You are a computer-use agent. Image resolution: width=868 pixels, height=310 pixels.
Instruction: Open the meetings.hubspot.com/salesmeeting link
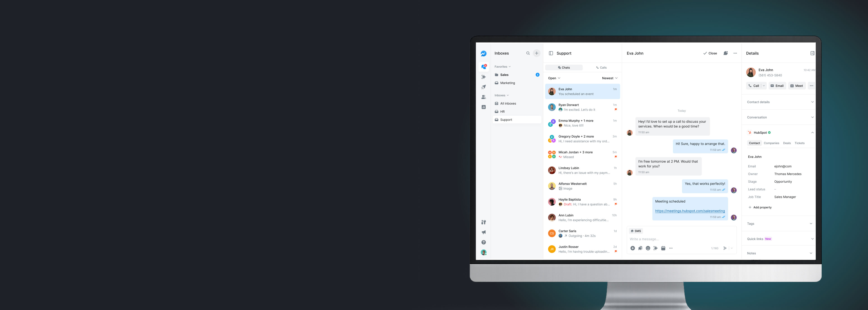click(x=690, y=211)
